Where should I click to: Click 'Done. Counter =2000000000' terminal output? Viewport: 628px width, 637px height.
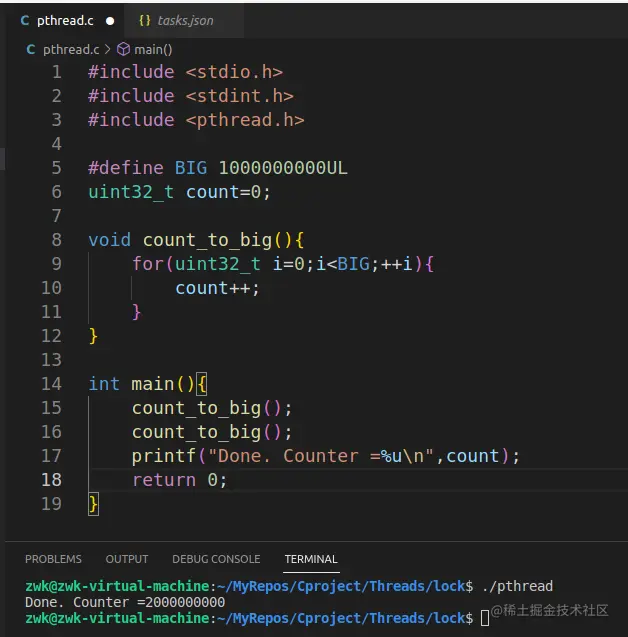coord(125,602)
